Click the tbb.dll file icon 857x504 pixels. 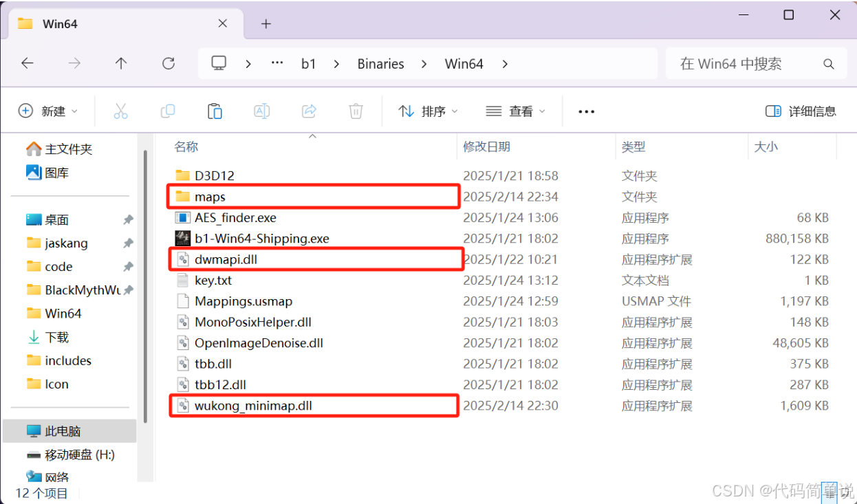182,364
